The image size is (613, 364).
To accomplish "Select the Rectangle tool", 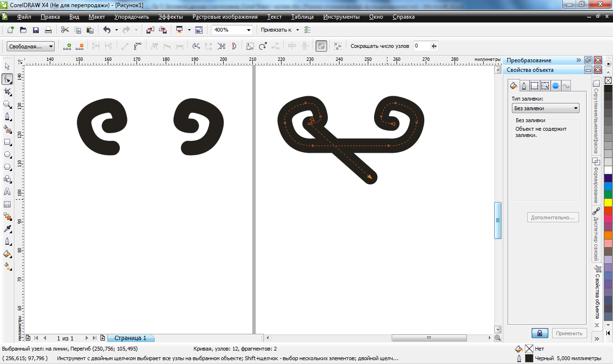I will pyautogui.click(x=7, y=142).
